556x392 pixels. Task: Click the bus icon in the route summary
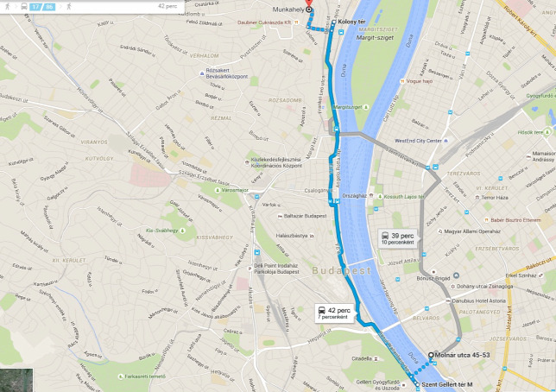point(24,7)
